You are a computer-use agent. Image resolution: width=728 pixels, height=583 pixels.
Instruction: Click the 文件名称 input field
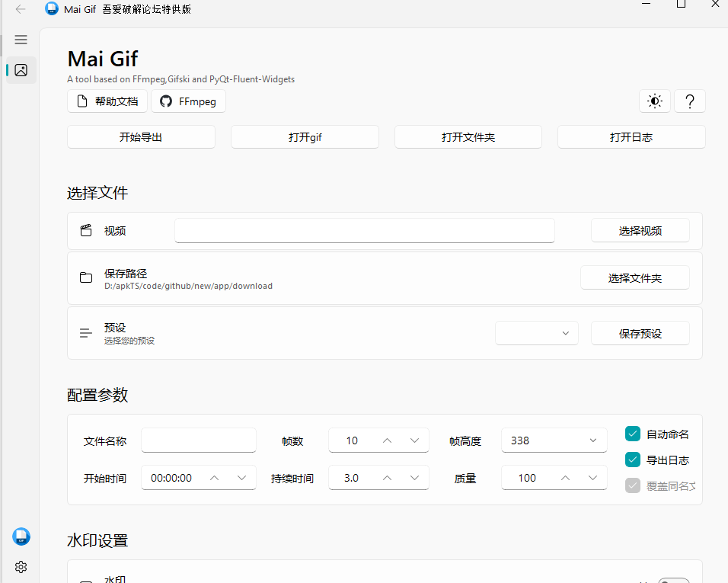click(x=199, y=440)
